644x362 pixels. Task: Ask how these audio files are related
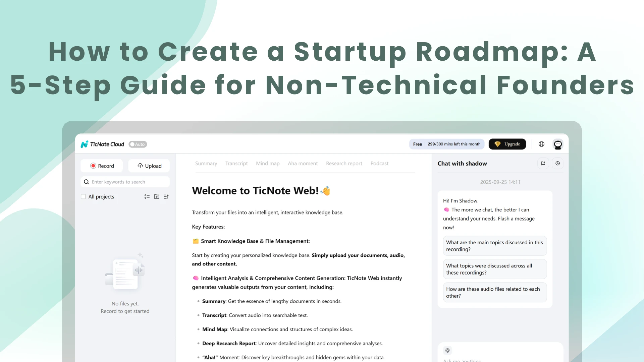click(495, 293)
